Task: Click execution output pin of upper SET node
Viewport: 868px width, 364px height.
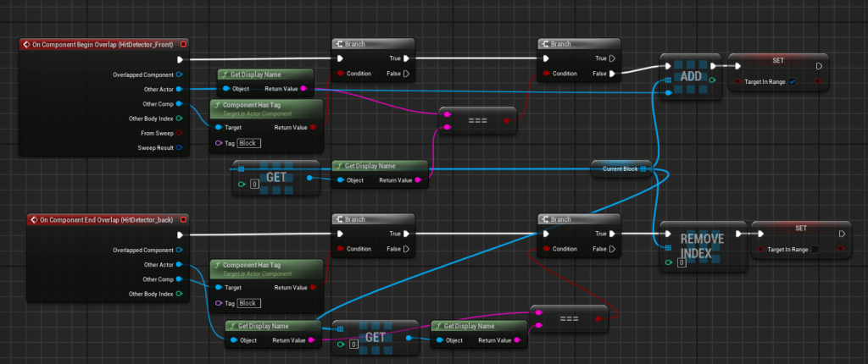Action: (x=817, y=65)
